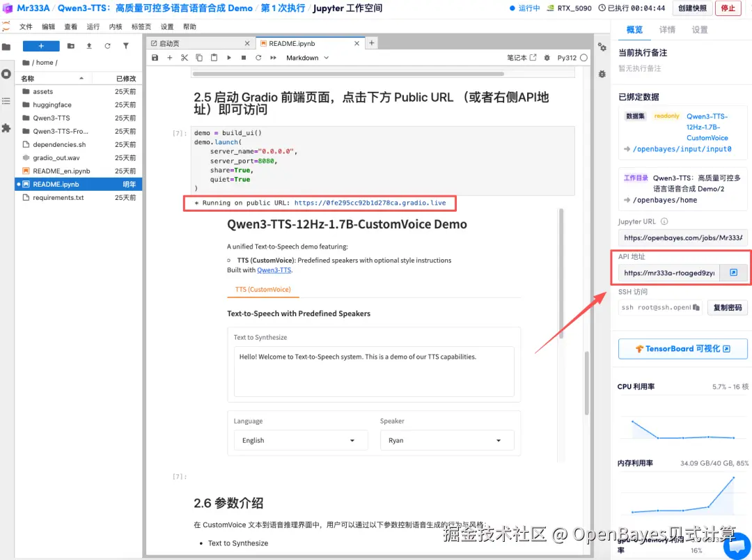Open the huggingface folder

coord(79,104)
